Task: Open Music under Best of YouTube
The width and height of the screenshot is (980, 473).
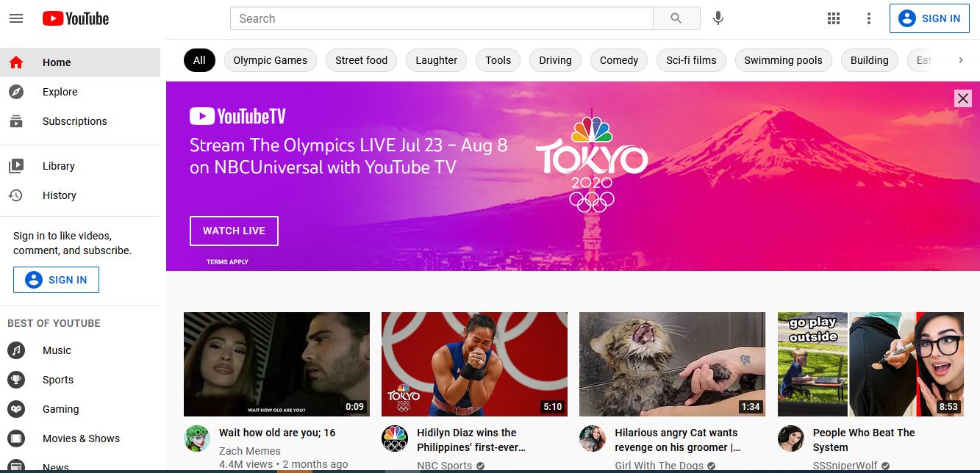Action: [80, 350]
